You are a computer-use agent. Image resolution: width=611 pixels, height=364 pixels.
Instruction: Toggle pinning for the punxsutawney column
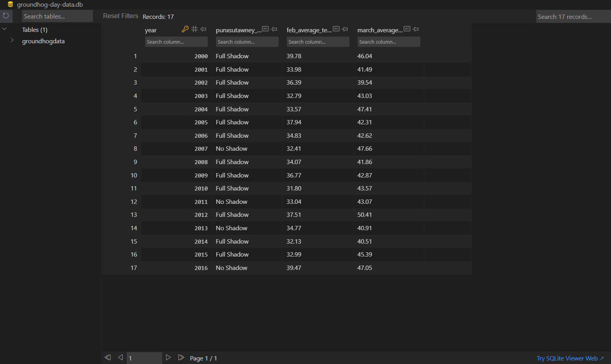[274, 29]
